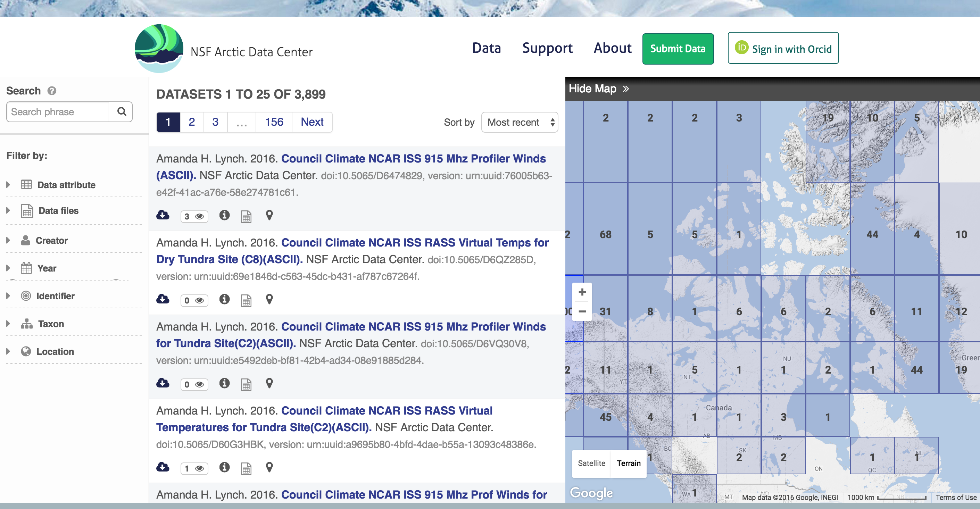Download the Council Climate NCAR ISS 915 Mhz Profiler Winds dataset

click(163, 215)
